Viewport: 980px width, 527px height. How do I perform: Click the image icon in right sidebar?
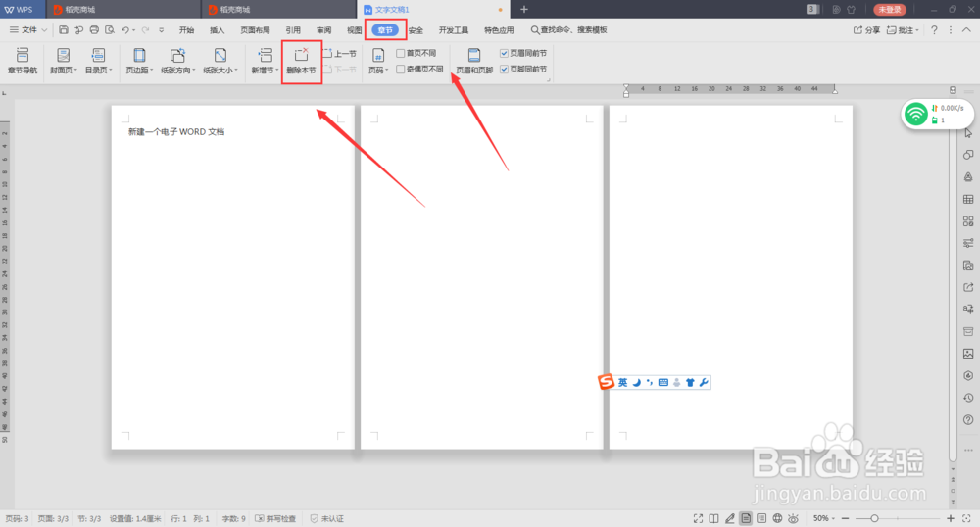(x=968, y=354)
